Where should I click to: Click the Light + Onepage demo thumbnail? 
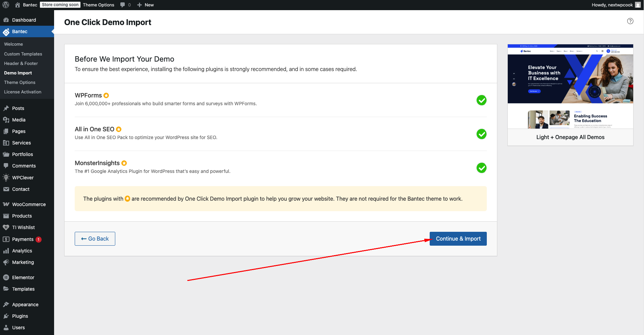570,86
